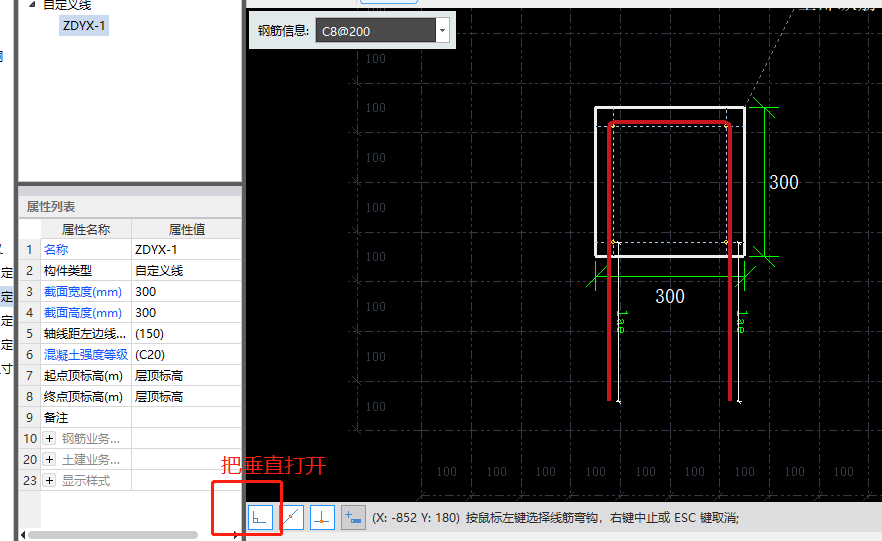
Task: Collapse the 自定义线 tree node
Action: (x=32, y=4)
